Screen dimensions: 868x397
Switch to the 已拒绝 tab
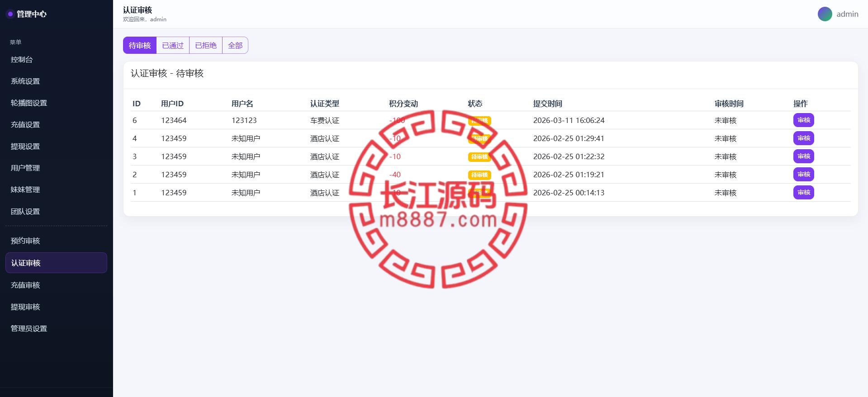[206, 45]
